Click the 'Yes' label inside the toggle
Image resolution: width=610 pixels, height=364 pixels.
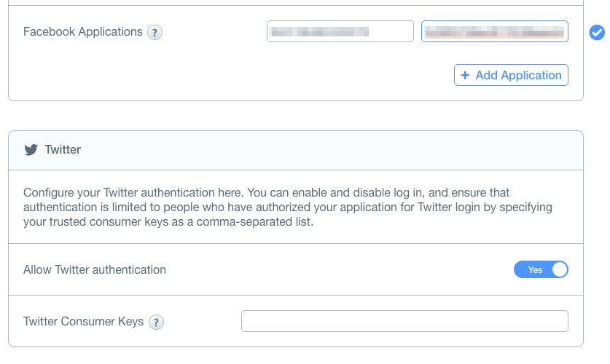pos(535,270)
